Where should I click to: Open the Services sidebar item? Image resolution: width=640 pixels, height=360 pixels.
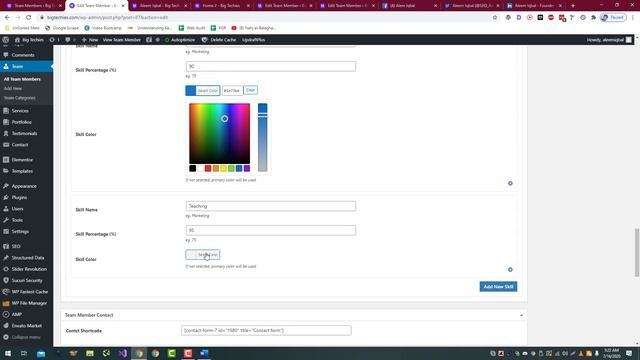[x=20, y=111]
